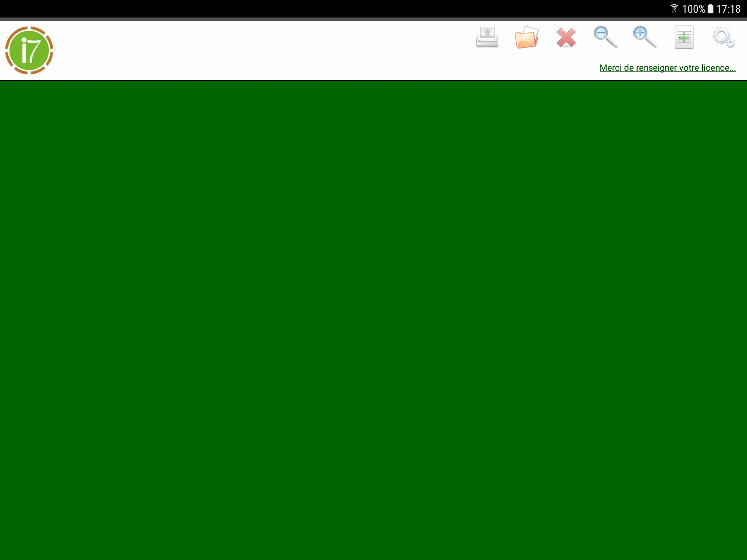Add new document with green plus

pos(684,37)
